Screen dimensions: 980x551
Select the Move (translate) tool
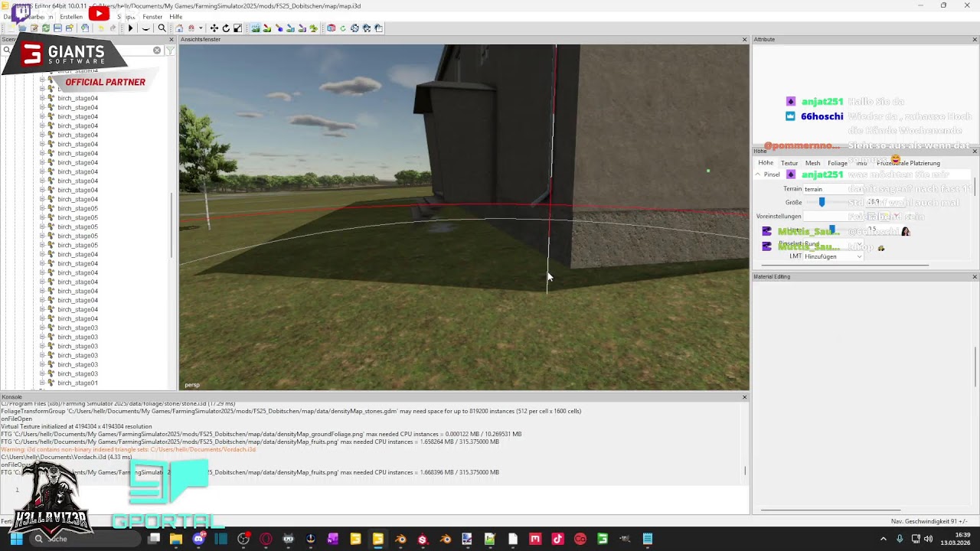coord(214,28)
